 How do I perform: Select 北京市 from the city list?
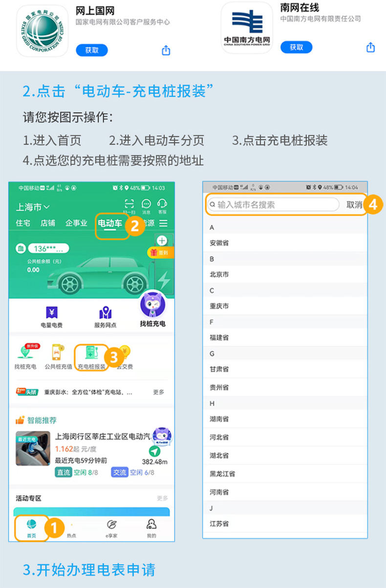[x=285, y=274]
